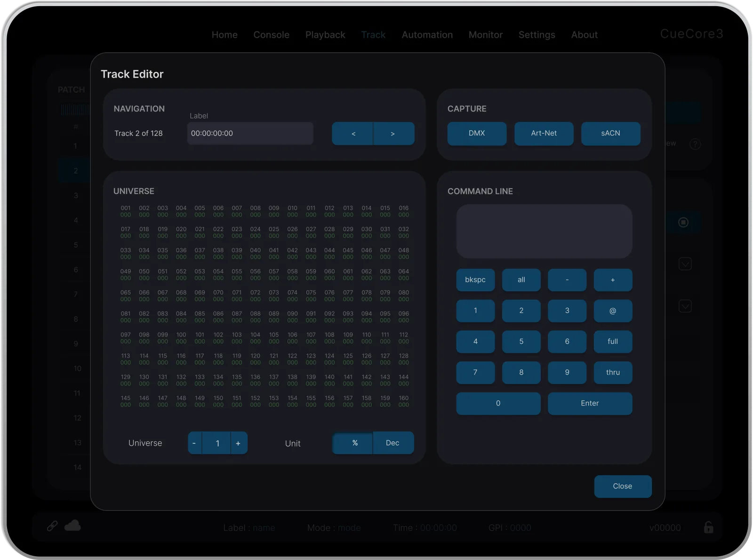Select DMX channel 160
Screen dimensions: 753x560
point(404,401)
